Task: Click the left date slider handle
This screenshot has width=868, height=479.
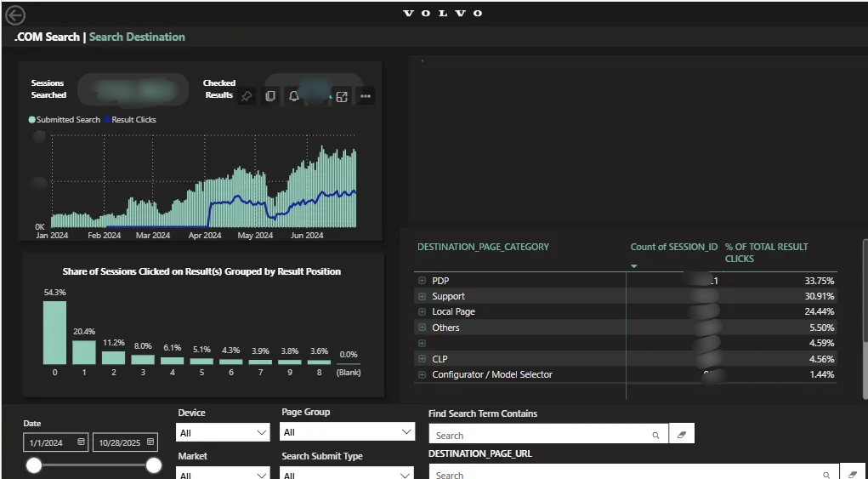Action: tap(34, 465)
